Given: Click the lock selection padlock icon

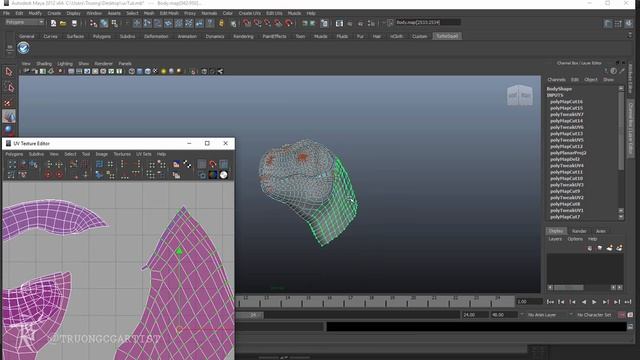Looking at the screenshot, I should (x=221, y=24).
